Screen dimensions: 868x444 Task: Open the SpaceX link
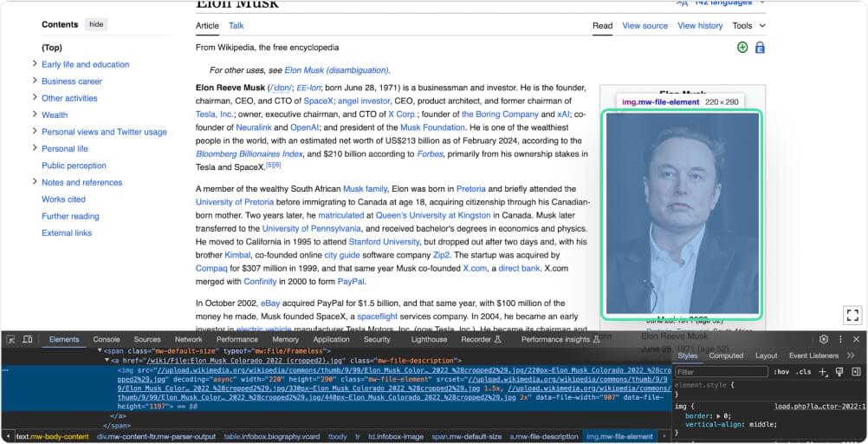coord(318,101)
